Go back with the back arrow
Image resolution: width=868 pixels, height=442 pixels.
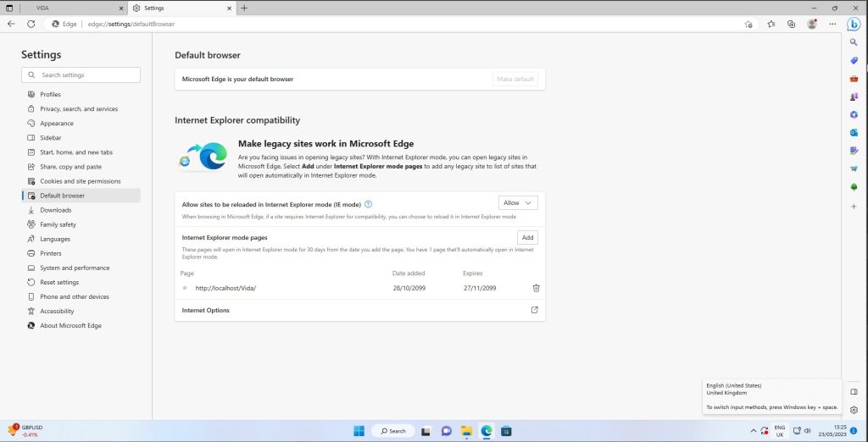[11, 24]
